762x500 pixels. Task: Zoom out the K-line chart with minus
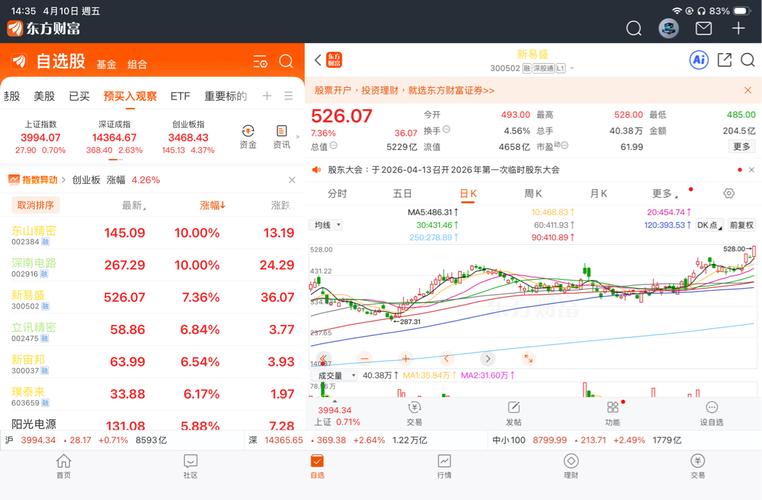364,359
